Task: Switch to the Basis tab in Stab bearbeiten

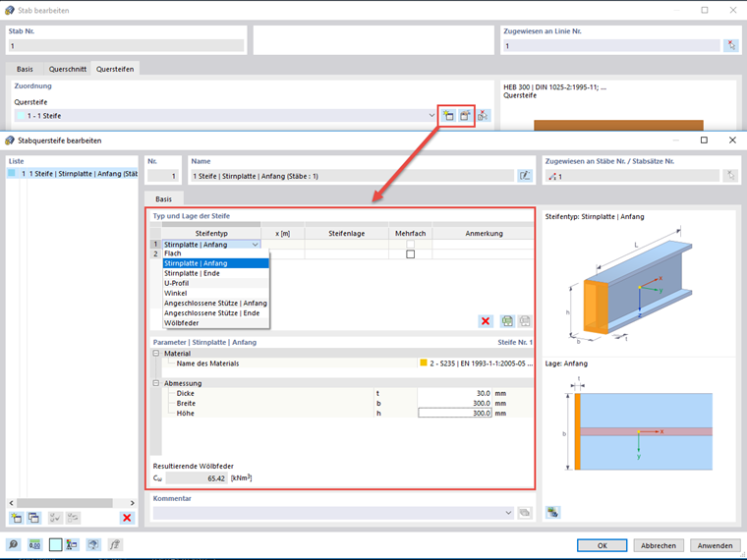Action: tap(25, 69)
